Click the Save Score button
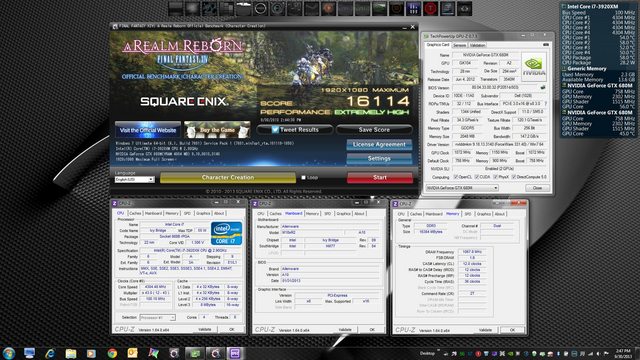640x360 pixels. [374, 130]
